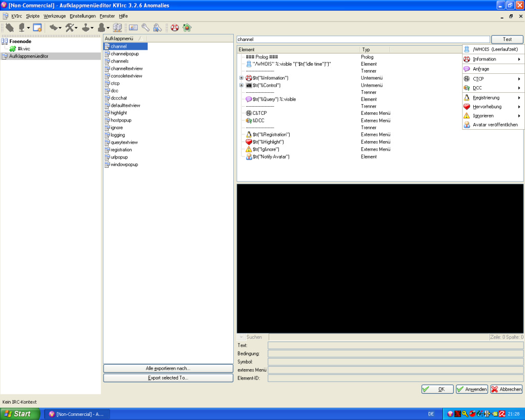Open the Skripte menu
Image resolution: width=525 pixels, height=420 pixels.
(x=32, y=16)
